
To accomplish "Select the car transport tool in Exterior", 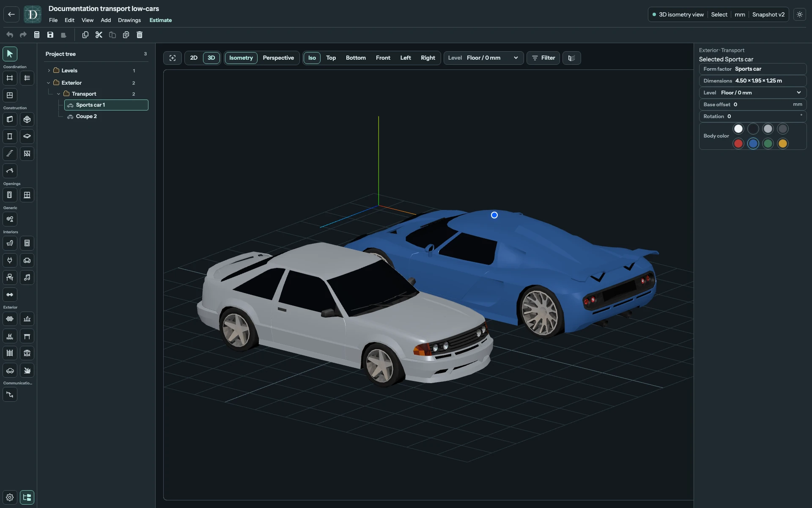I will pyautogui.click(x=10, y=370).
